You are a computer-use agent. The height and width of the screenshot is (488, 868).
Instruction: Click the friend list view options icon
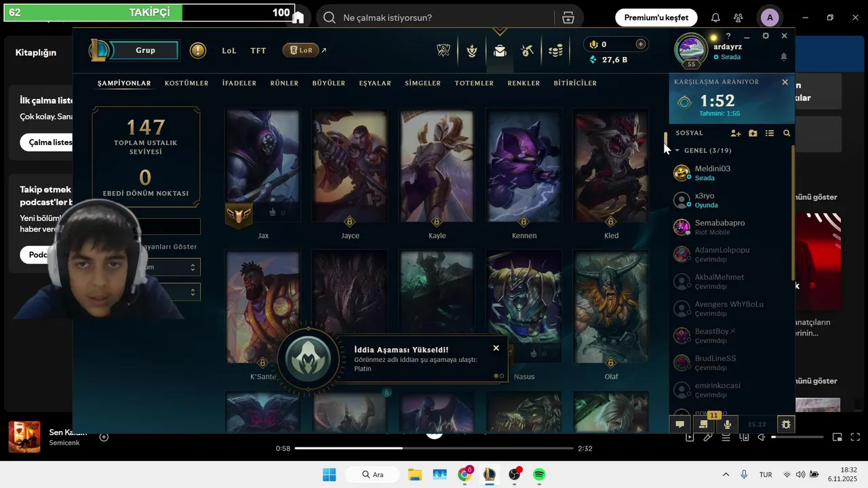[x=770, y=134]
